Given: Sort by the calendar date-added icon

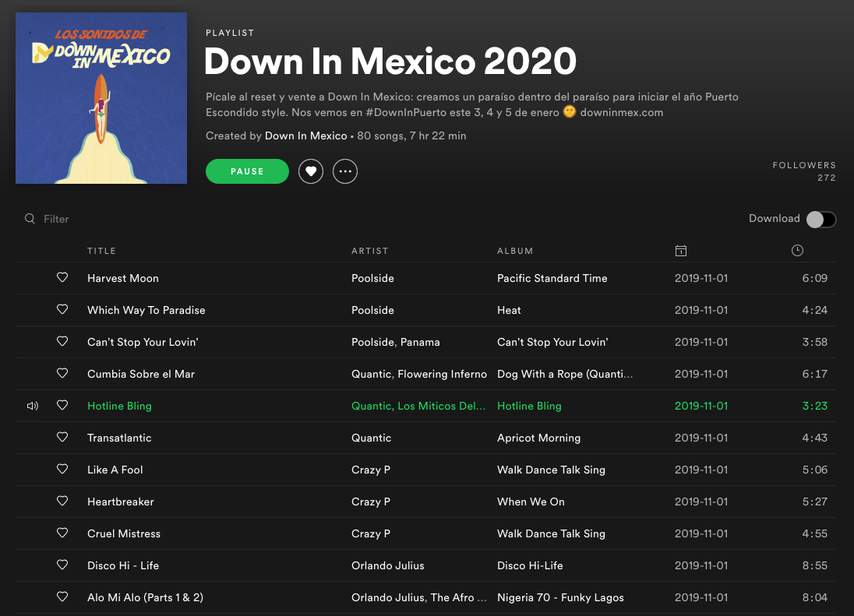Looking at the screenshot, I should (x=681, y=251).
